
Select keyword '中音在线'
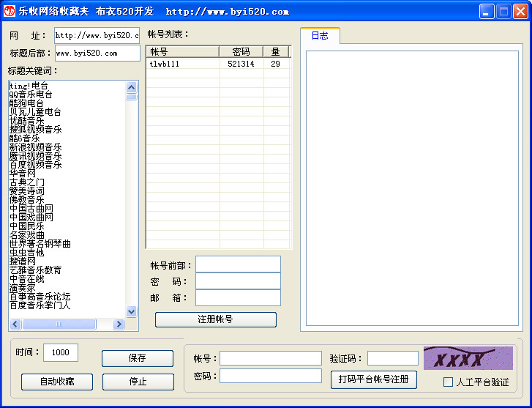click(26, 279)
